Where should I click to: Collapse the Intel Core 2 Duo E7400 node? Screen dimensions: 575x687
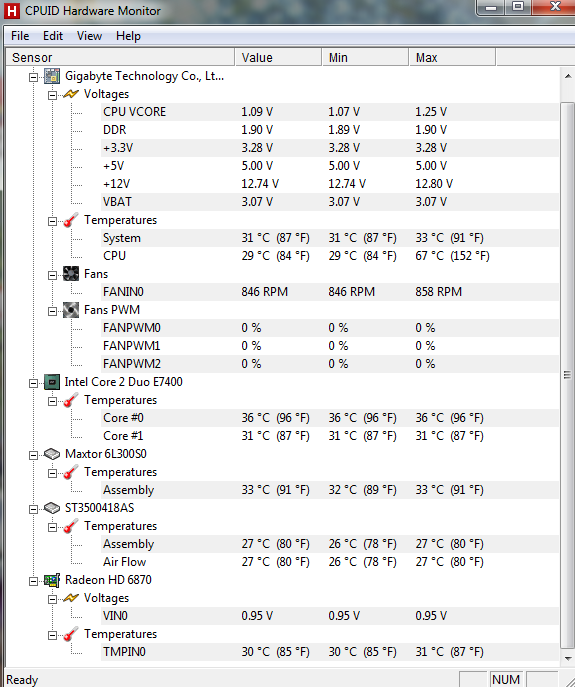click(x=33, y=383)
